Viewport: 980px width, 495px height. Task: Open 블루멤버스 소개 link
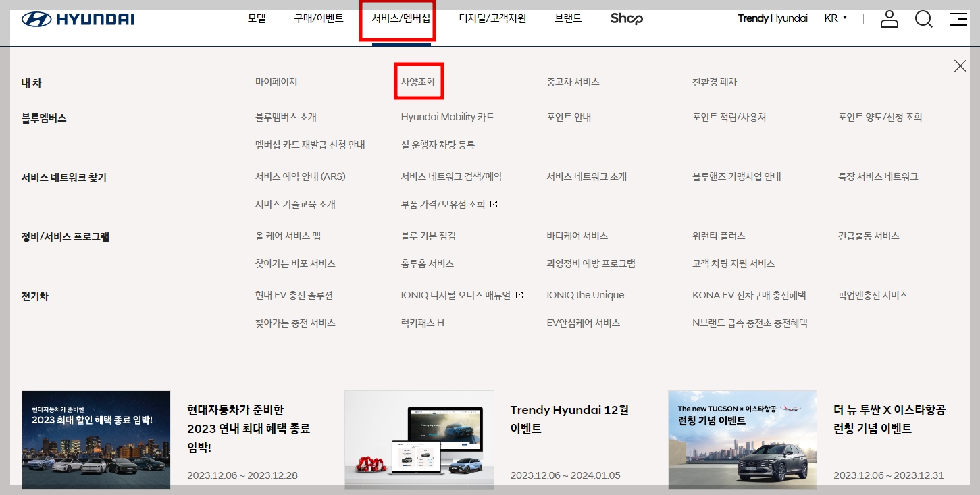pos(286,117)
